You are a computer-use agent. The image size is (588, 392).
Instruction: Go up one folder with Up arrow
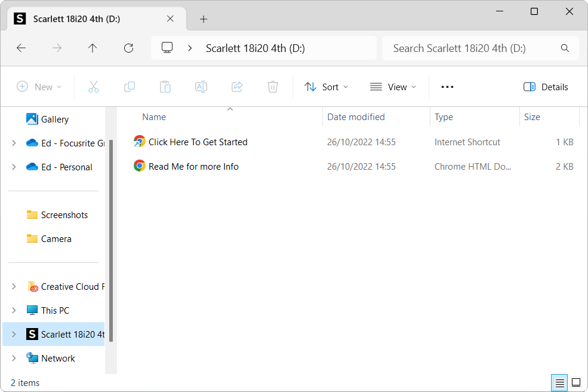(x=93, y=48)
